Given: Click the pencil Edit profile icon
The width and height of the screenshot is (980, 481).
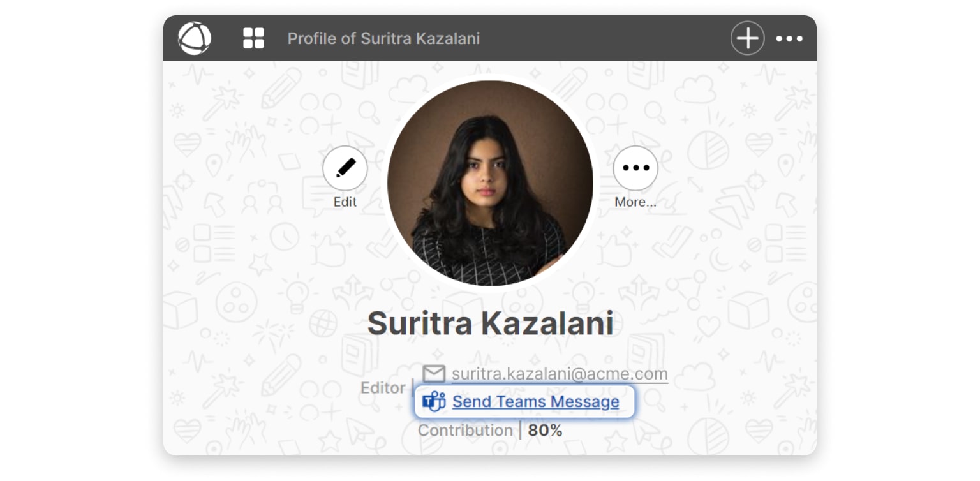Looking at the screenshot, I should tap(345, 168).
